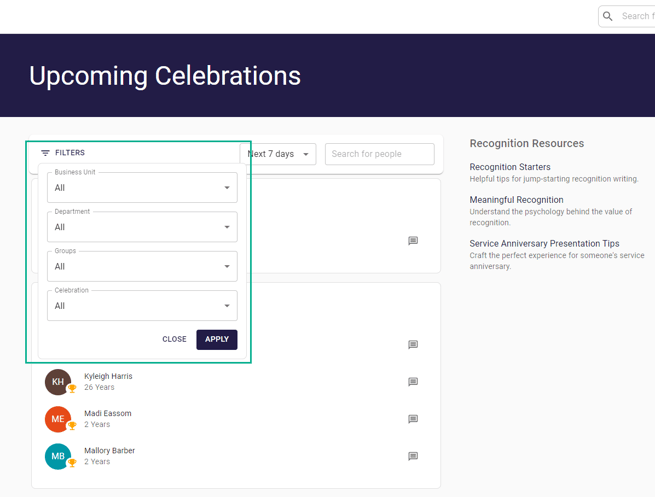This screenshot has width=655, height=497.
Task: Open message icon for Kyleigh Harris
Action: coord(413,381)
